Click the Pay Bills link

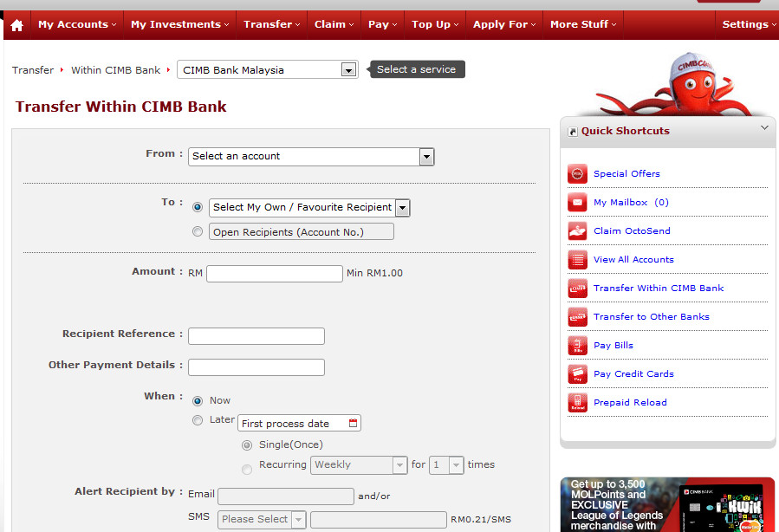613,345
